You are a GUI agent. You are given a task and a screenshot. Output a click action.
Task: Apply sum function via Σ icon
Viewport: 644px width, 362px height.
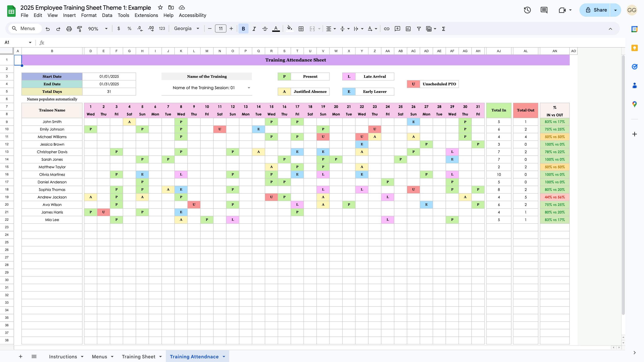click(443, 29)
